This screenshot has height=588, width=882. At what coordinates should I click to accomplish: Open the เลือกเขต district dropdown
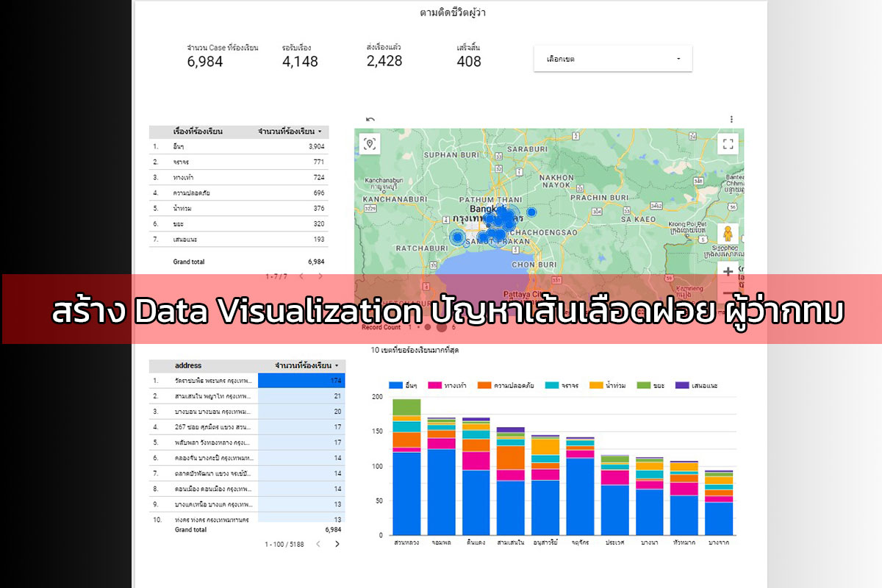(613, 59)
